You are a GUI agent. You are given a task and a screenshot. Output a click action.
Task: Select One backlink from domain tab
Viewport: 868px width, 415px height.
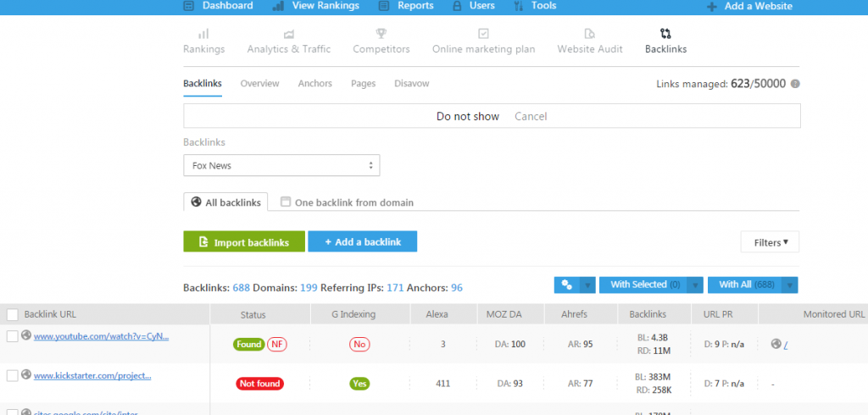click(x=347, y=202)
